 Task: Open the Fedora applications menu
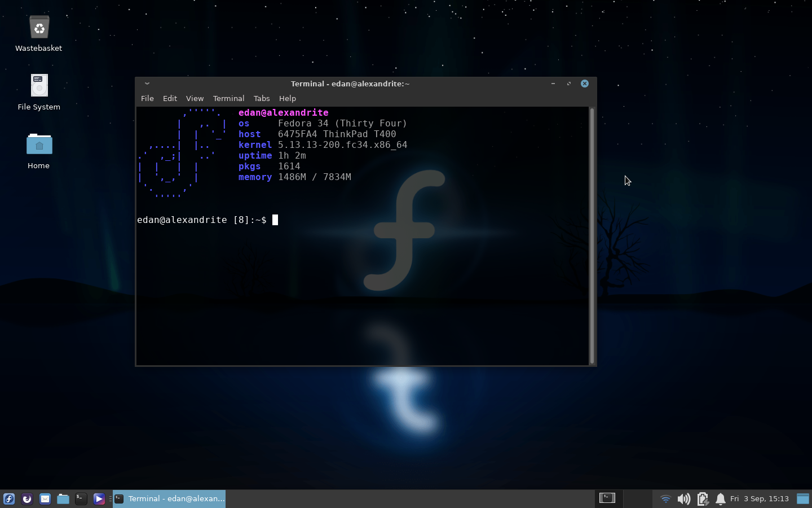click(x=8, y=499)
